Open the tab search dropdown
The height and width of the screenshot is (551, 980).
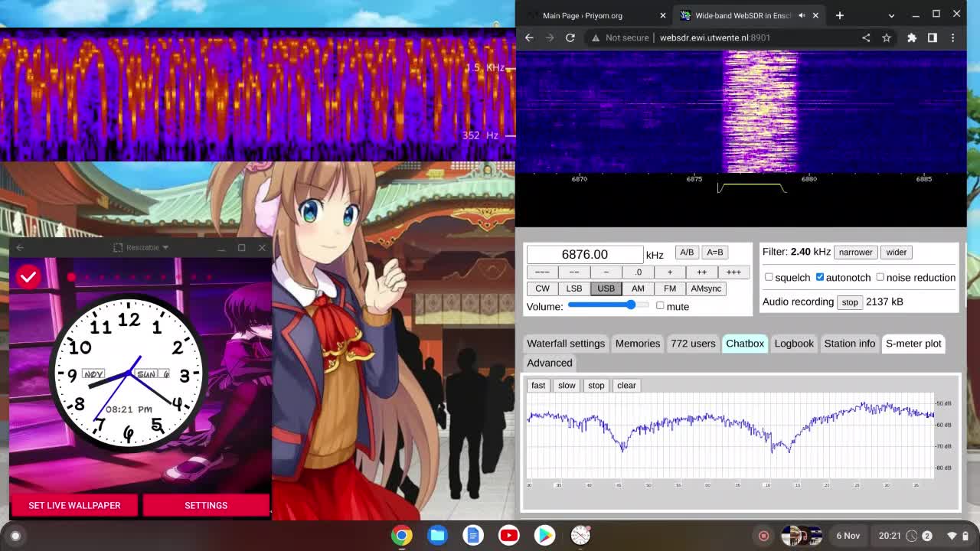[891, 15]
